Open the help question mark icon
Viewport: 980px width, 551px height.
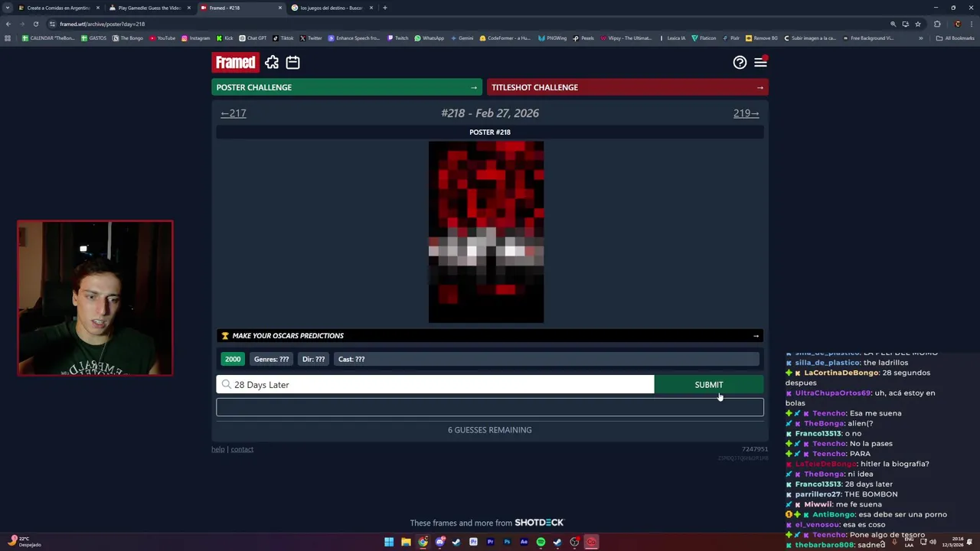(x=740, y=63)
